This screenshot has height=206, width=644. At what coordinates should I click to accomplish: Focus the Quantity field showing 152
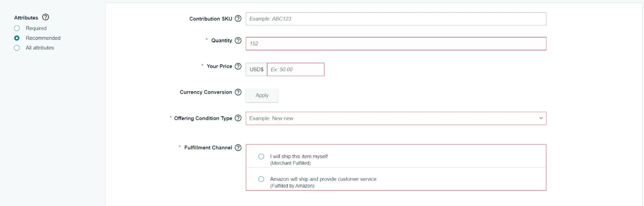396,43
